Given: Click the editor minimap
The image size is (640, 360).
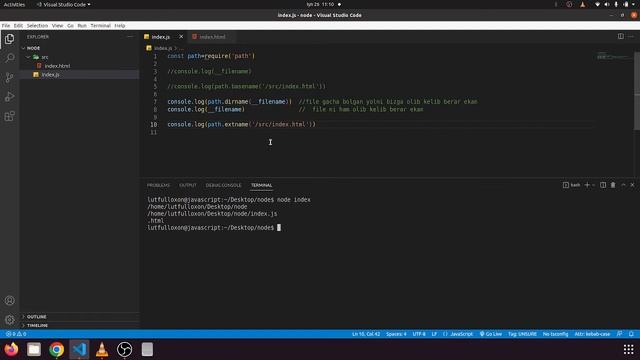Looking at the screenshot, I should pyautogui.click(x=613, y=56).
